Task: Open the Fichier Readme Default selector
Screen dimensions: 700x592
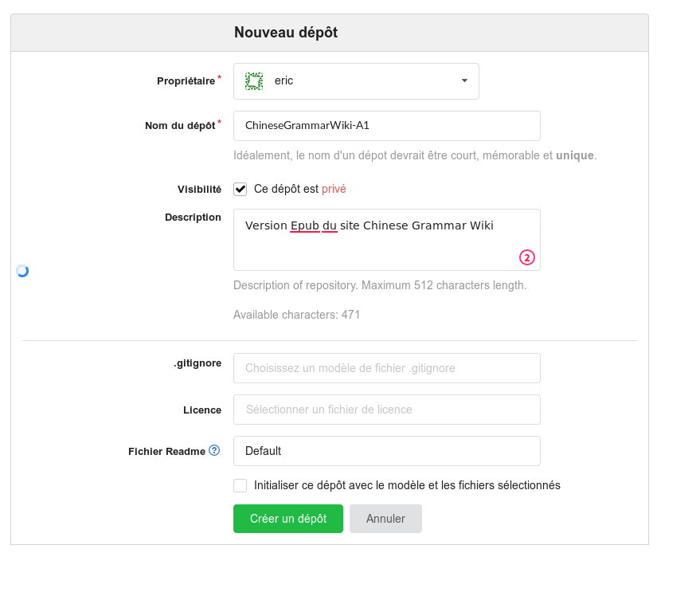Action: pos(386,451)
